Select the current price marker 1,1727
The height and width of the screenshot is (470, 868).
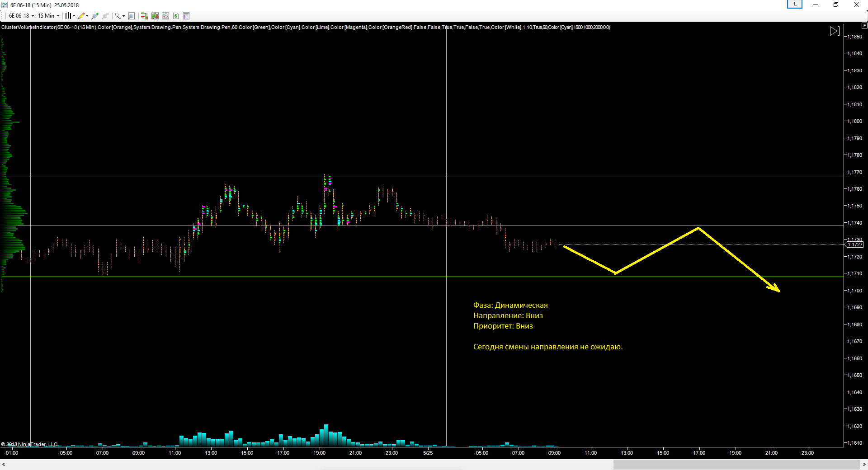[854, 244]
